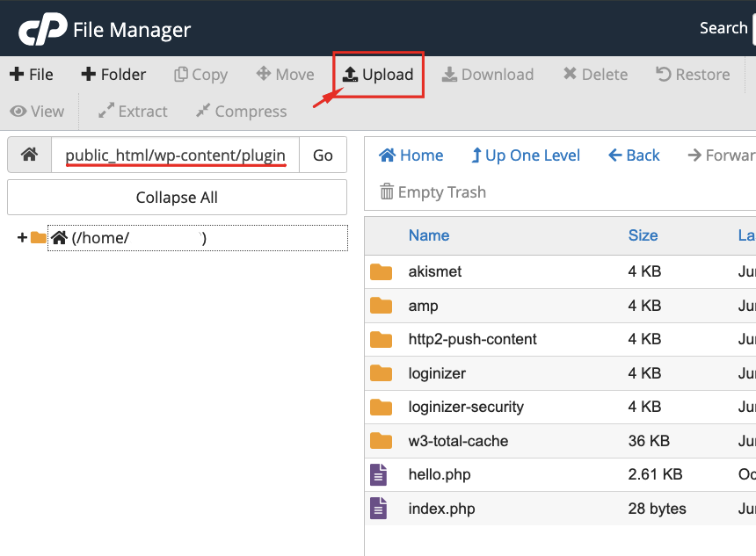Click the w3-total-cache name
This screenshot has height=556, width=756.
tap(458, 441)
